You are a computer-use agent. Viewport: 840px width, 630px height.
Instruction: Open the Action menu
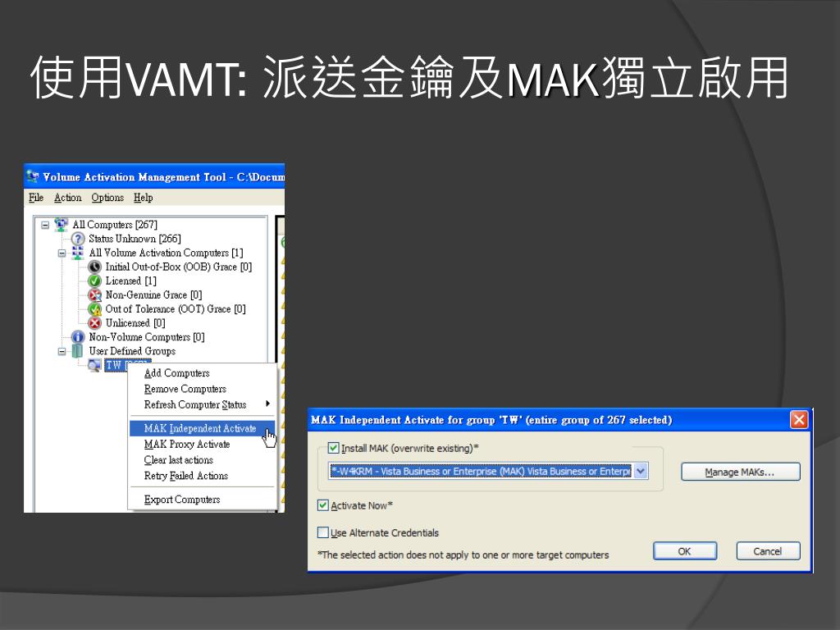(67, 198)
